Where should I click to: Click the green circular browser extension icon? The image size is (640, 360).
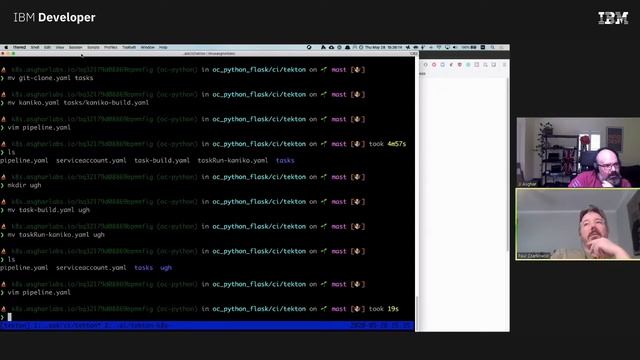click(468, 64)
